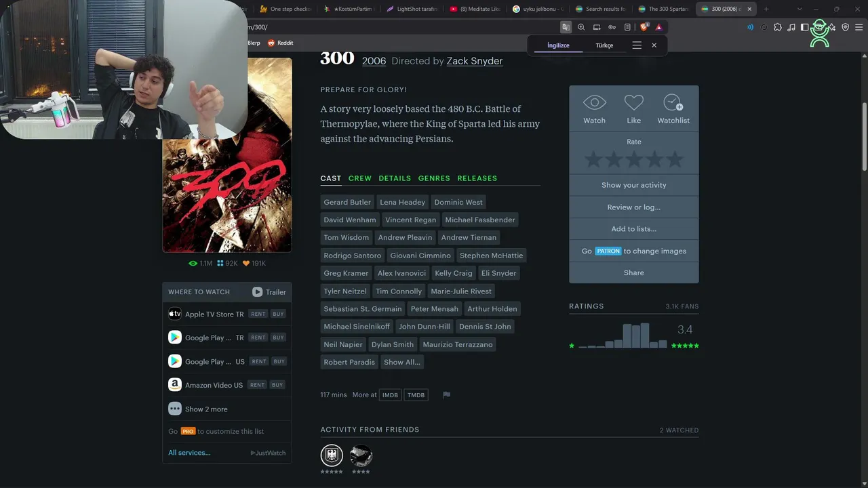Switch to the DETAILS tab
868x488 pixels.
395,178
